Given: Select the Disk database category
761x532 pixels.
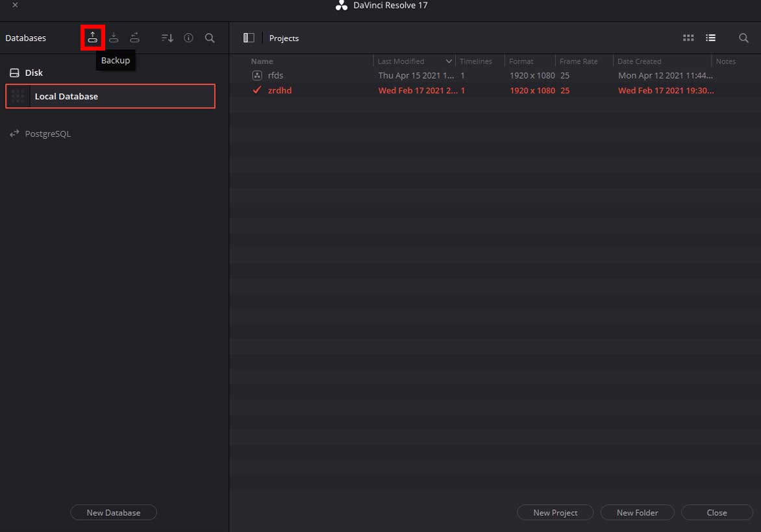Looking at the screenshot, I should pos(34,73).
